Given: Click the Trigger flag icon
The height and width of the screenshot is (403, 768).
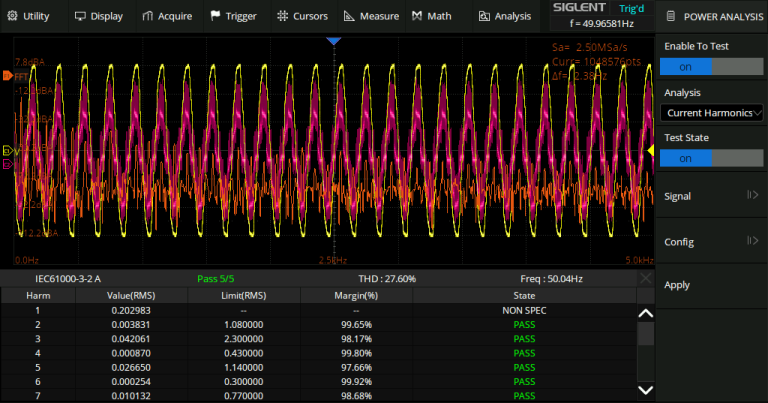Looking at the screenshot, I should click(216, 16).
